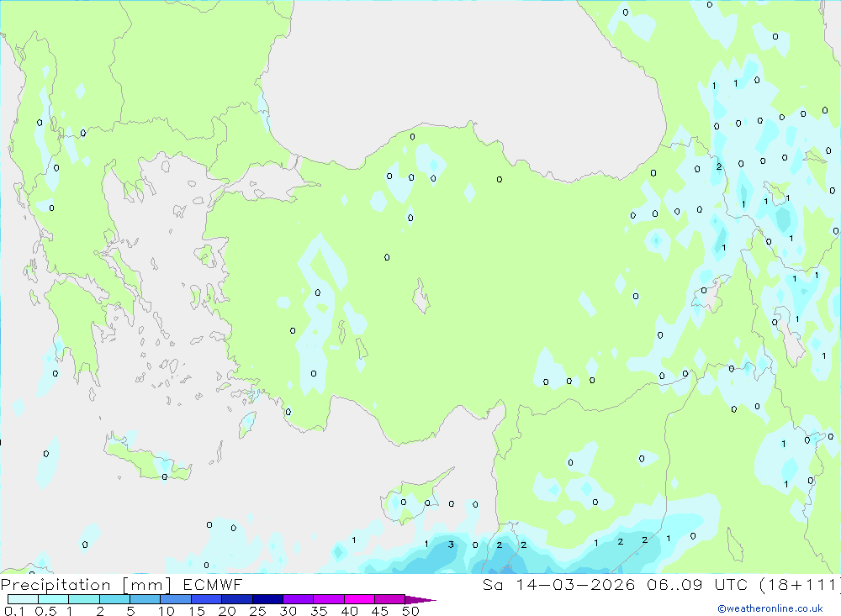The image size is (841, 616).
Task: Click the legend swatch between 0.5 and 1
Action: point(54,599)
